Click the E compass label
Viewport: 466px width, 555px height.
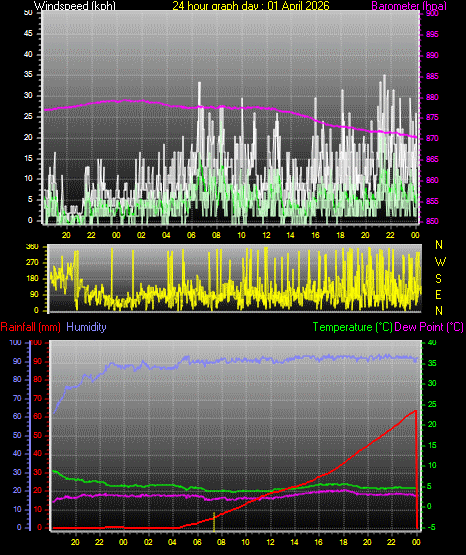click(x=438, y=295)
